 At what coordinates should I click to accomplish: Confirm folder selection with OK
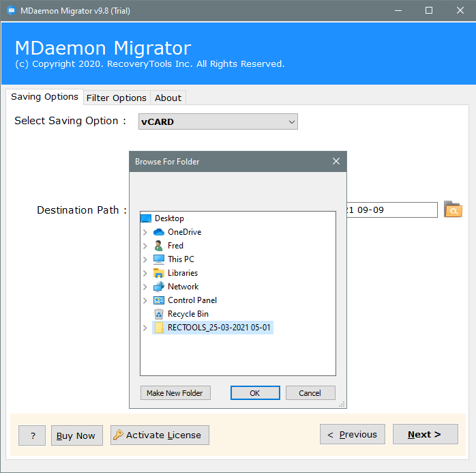(x=255, y=392)
